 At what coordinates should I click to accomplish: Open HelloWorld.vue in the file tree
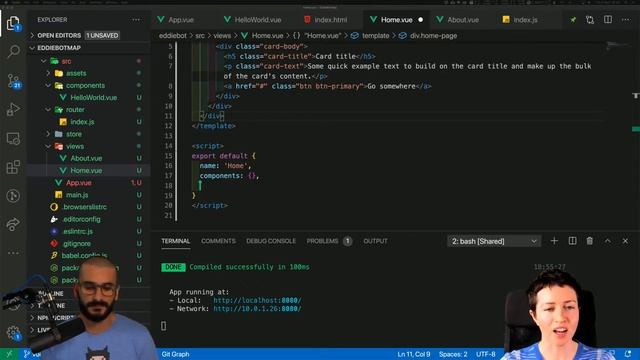(x=93, y=98)
